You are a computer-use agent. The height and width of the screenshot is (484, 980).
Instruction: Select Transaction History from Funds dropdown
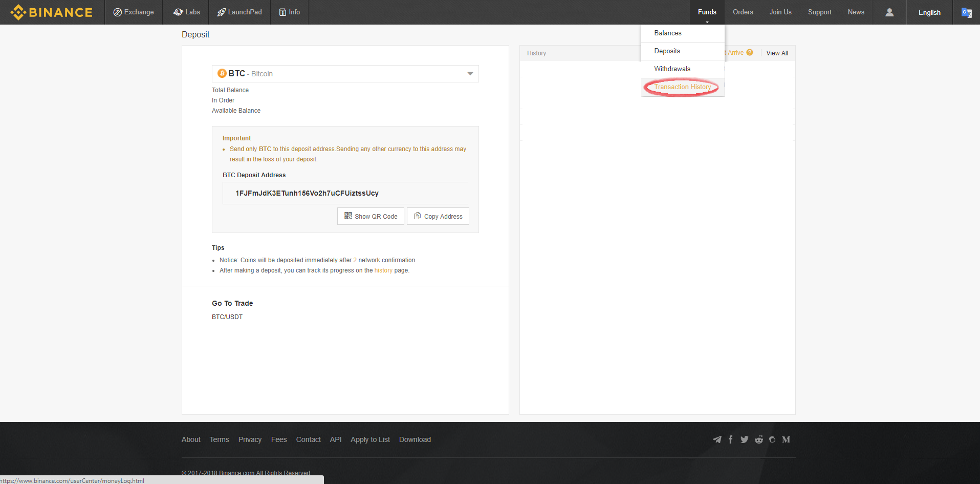pyautogui.click(x=683, y=87)
